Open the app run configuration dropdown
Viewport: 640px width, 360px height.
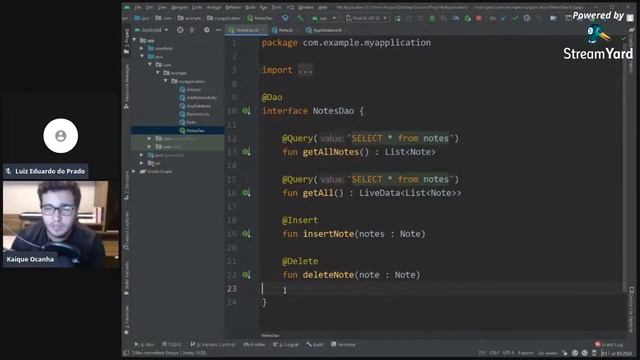[324, 18]
